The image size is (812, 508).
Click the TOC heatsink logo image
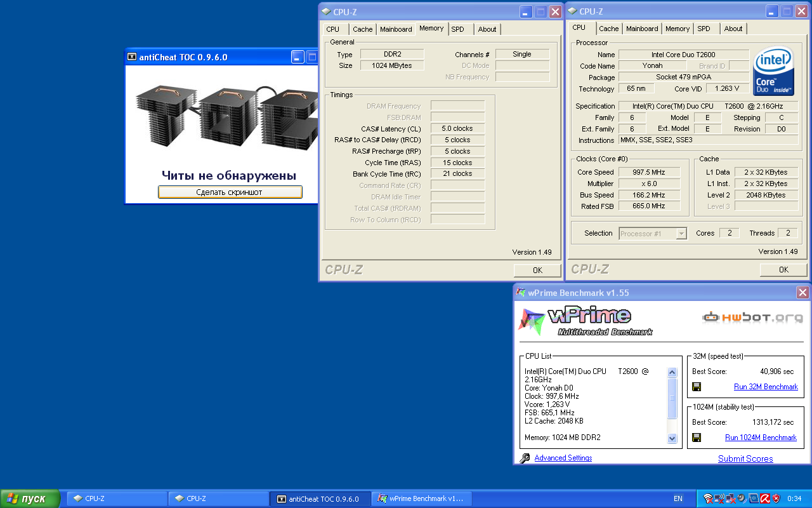click(x=226, y=117)
